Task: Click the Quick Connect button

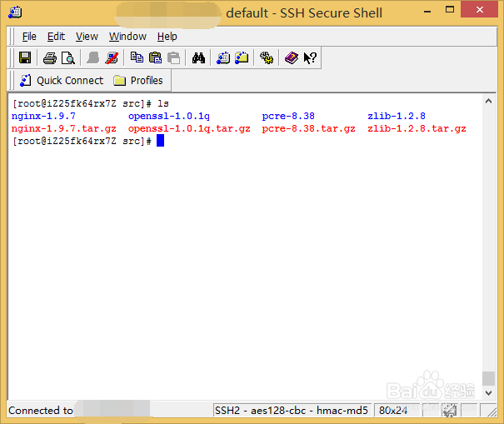Action: [x=62, y=80]
